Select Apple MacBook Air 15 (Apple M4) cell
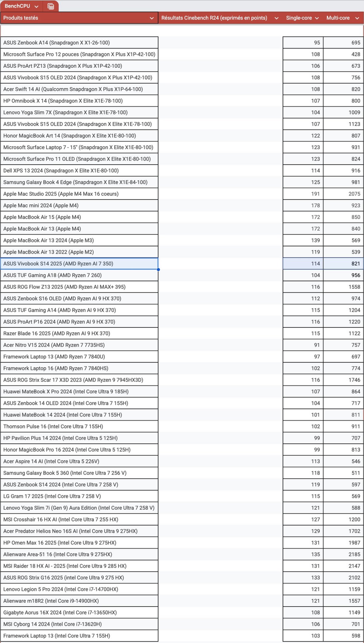Viewport: 364px width, 643px height. [79, 217]
